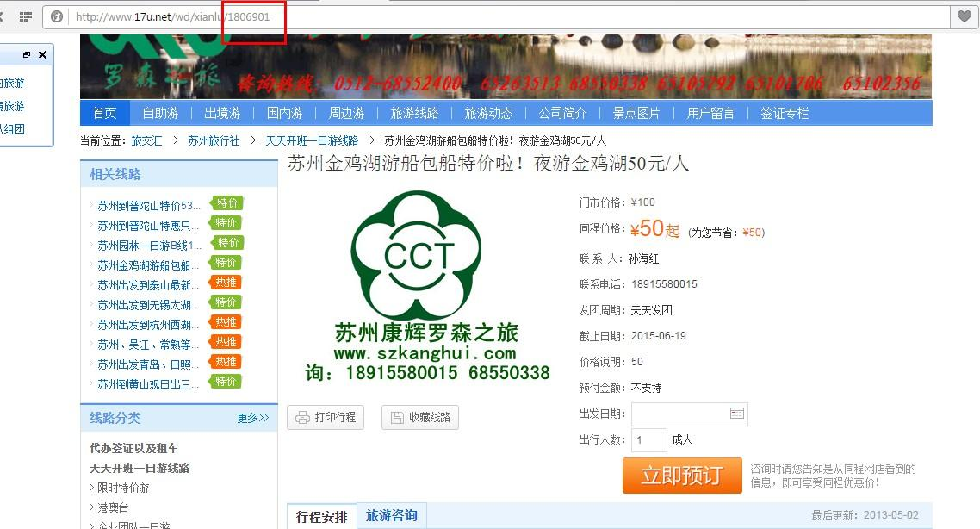Switch to the 行程安排 tab
The height and width of the screenshot is (529, 980).
[322, 516]
